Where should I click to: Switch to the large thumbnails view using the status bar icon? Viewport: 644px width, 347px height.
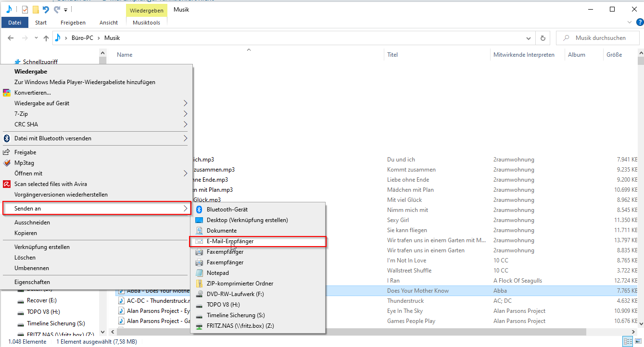[x=637, y=342]
